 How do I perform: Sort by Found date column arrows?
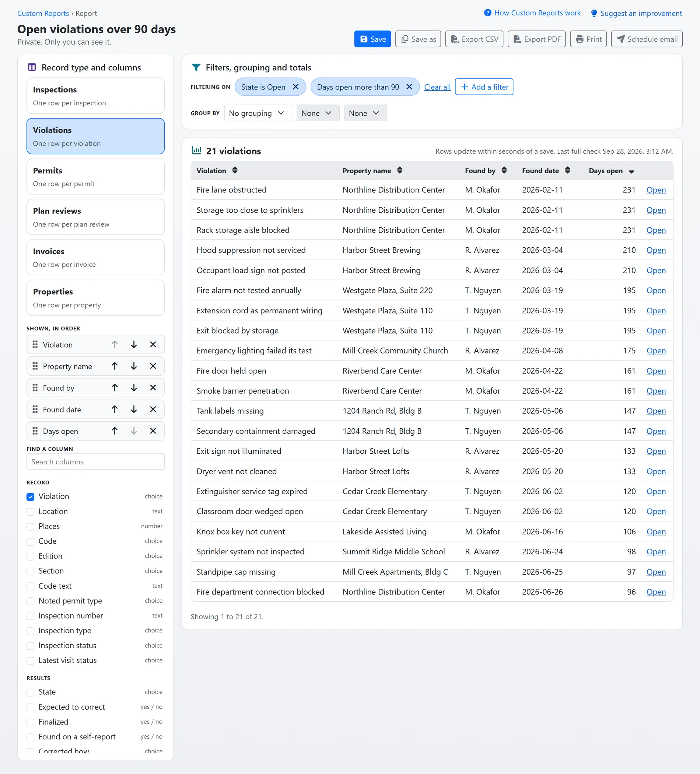567,170
